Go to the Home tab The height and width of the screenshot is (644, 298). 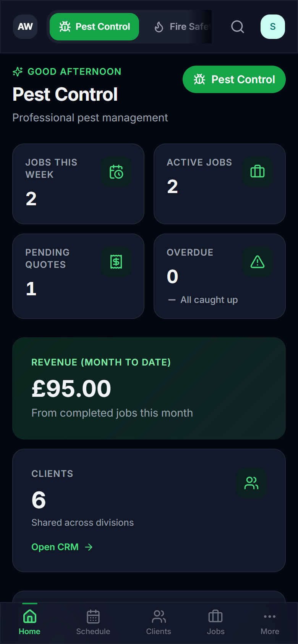click(29, 623)
